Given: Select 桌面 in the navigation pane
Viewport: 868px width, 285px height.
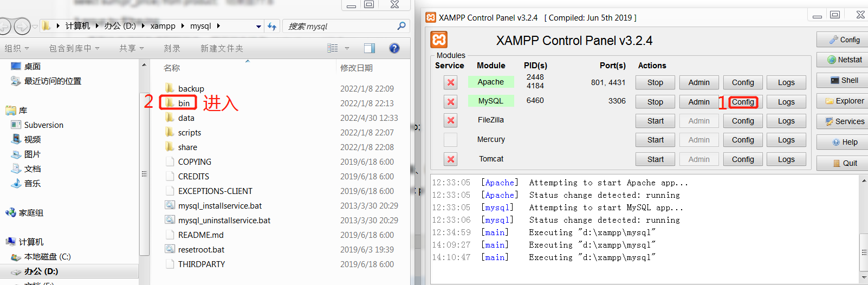Looking at the screenshot, I should click(x=25, y=66).
